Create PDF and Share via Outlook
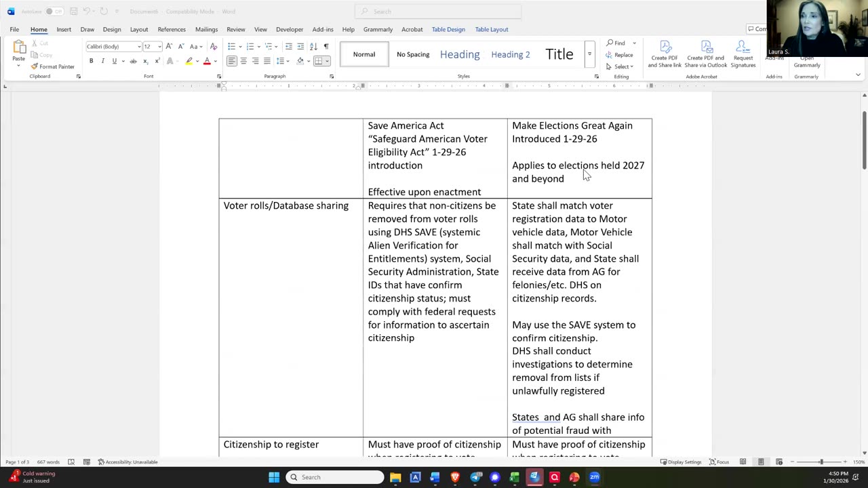This screenshot has width=868, height=488. tap(706, 54)
